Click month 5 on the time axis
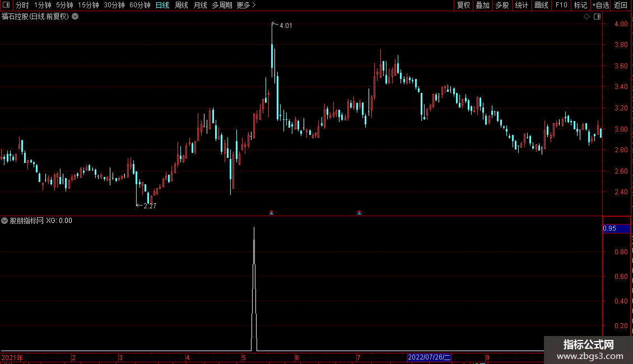633x364 pixels. [244, 357]
